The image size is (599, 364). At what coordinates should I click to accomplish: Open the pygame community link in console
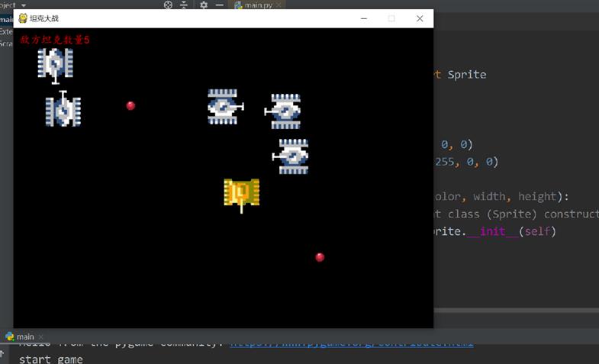pos(351,344)
